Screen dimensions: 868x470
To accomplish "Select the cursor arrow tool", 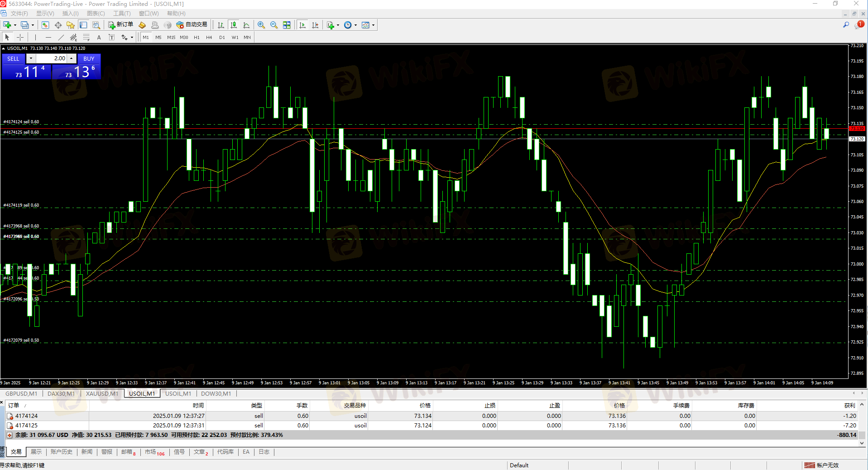I will pyautogui.click(x=7, y=37).
